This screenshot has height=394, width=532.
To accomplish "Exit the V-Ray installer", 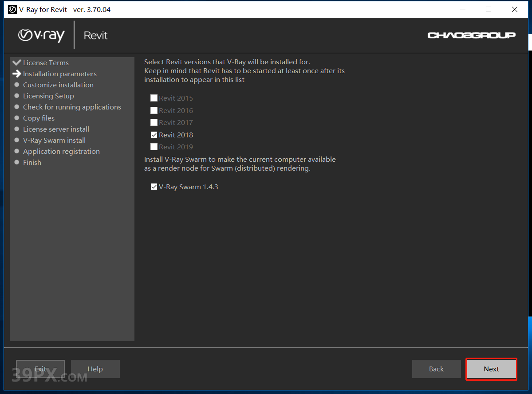I will click(40, 369).
